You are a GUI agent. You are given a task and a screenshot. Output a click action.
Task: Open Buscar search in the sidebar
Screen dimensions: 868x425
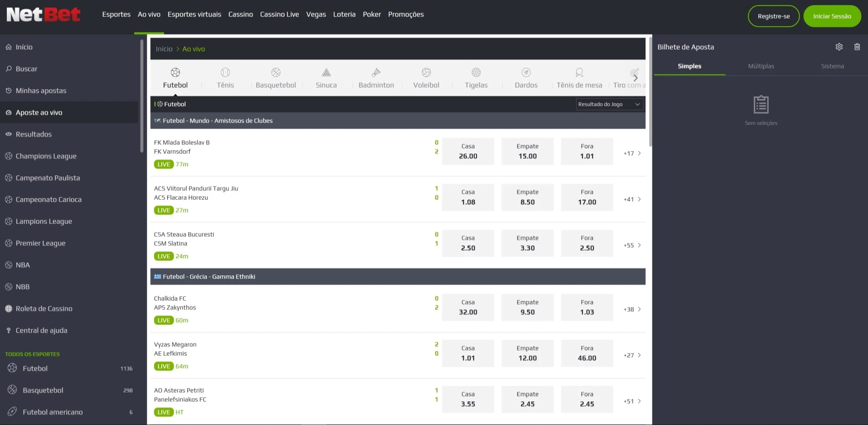(x=26, y=69)
